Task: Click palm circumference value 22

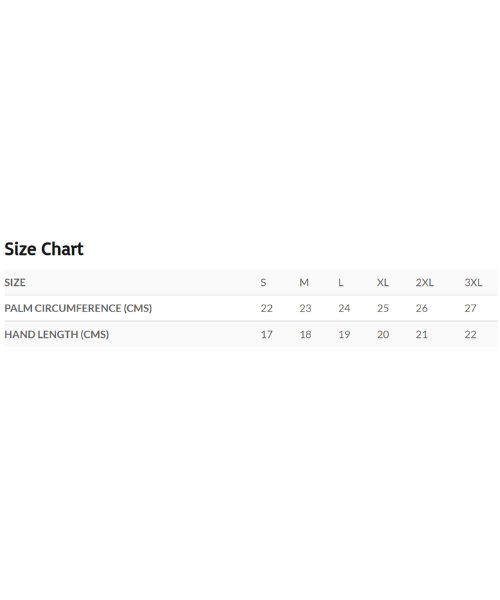Action: point(267,308)
